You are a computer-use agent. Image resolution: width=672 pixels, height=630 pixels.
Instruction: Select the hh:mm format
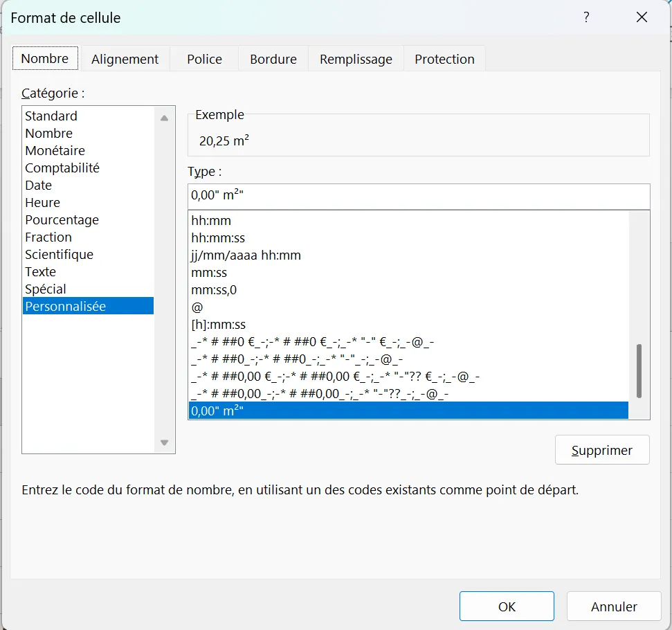408,220
